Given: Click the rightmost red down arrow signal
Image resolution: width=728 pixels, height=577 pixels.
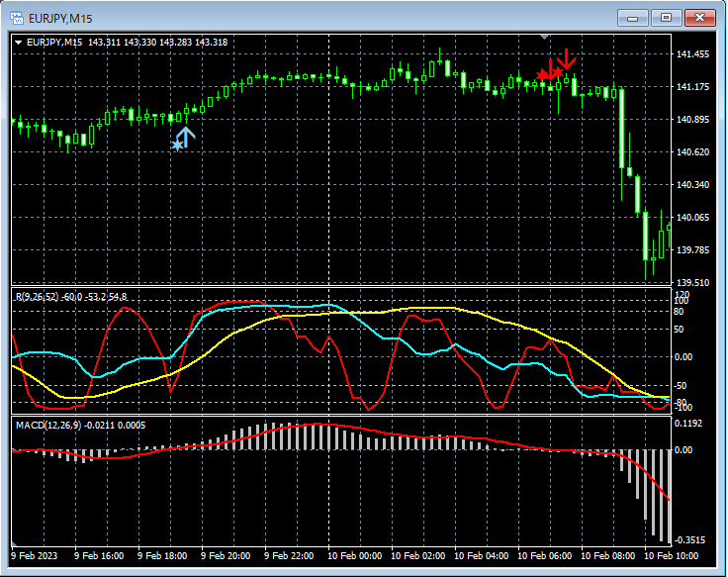Looking at the screenshot, I should 567,58.
